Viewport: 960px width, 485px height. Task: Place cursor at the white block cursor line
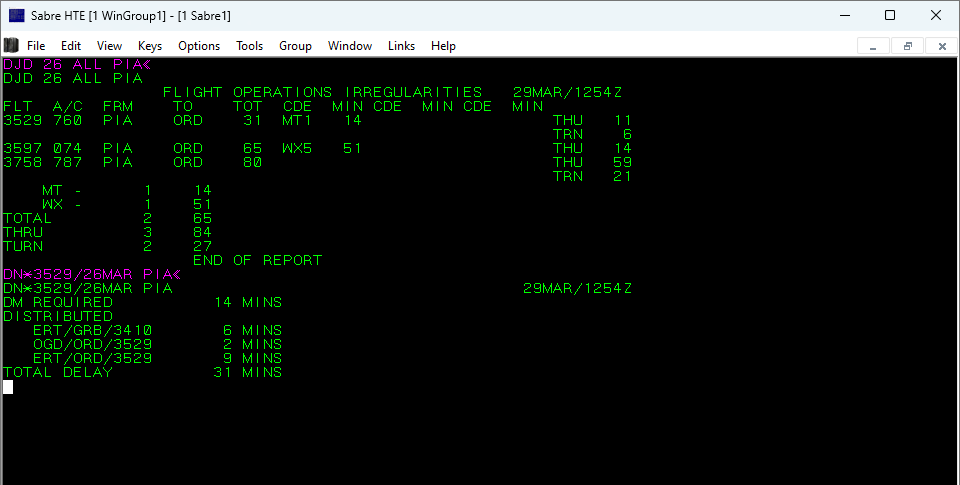pos(8,387)
